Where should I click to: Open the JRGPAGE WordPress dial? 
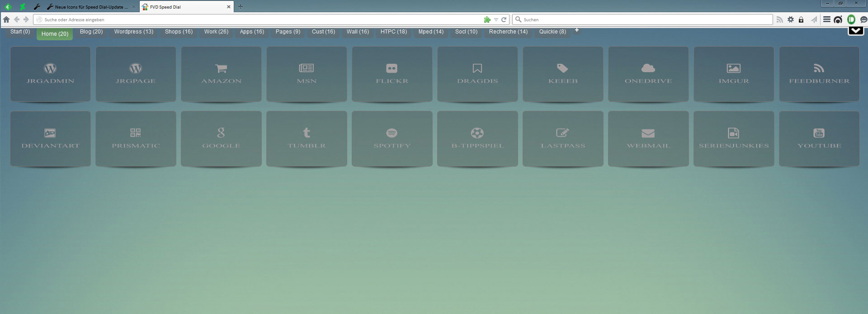tap(136, 74)
